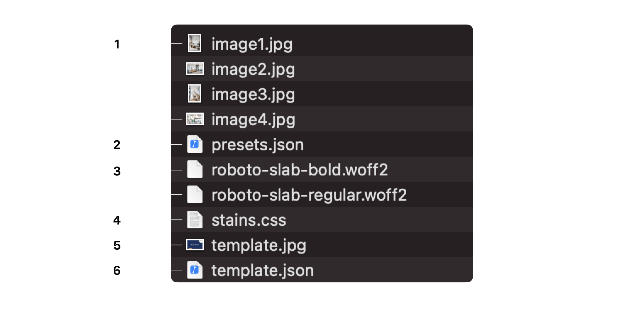The image size is (644, 310).
Task: Choose the roboto-slab-bold.woff2 file name
Action: (300, 170)
